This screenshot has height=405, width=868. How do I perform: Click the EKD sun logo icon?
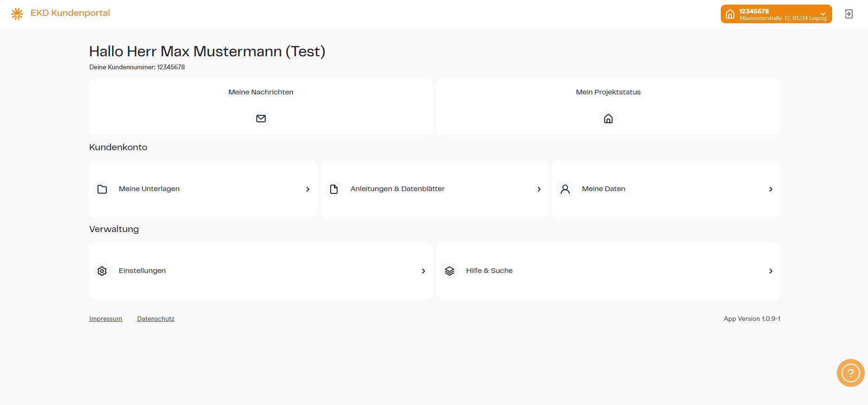tap(17, 13)
